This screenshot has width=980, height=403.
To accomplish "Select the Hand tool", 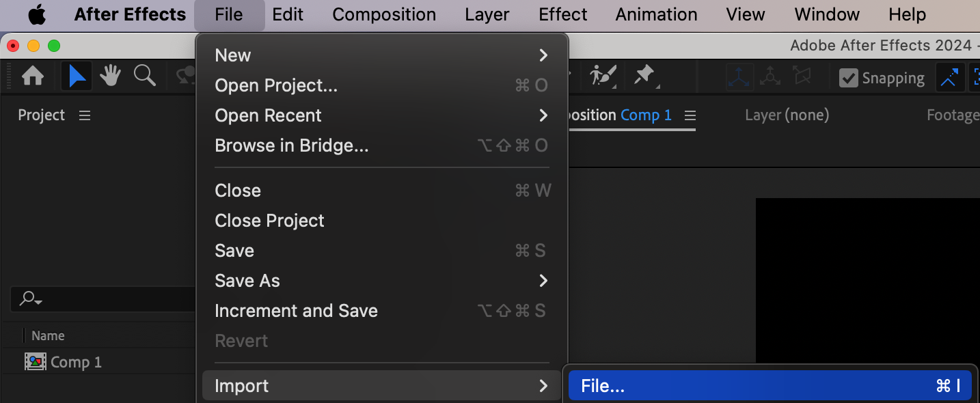I will tap(110, 77).
